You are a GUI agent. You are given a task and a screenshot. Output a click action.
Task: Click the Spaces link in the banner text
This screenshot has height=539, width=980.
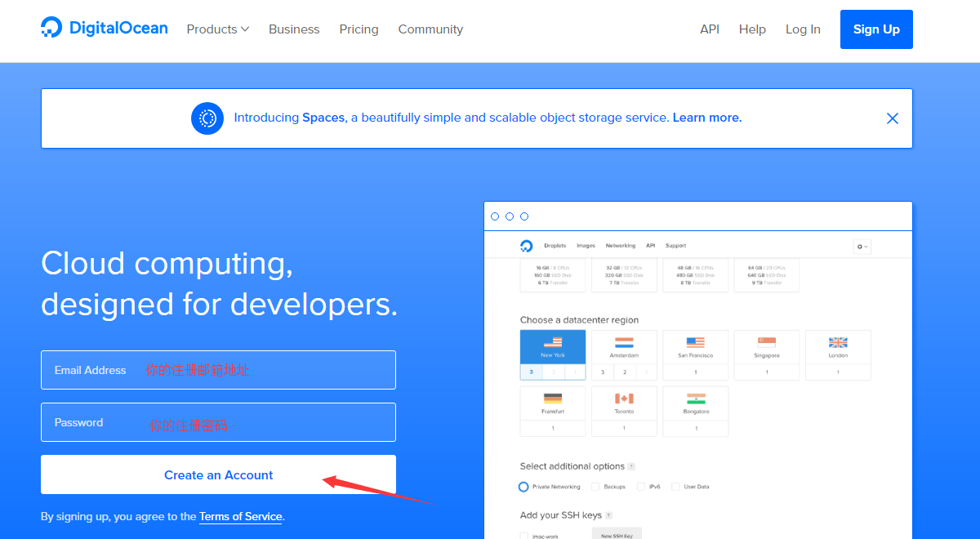[x=323, y=118]
